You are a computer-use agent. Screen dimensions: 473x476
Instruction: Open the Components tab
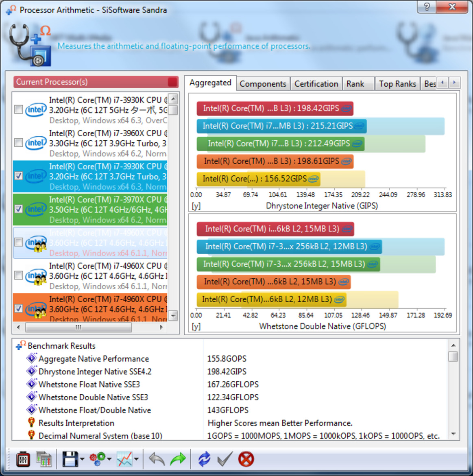coord(263,84)
